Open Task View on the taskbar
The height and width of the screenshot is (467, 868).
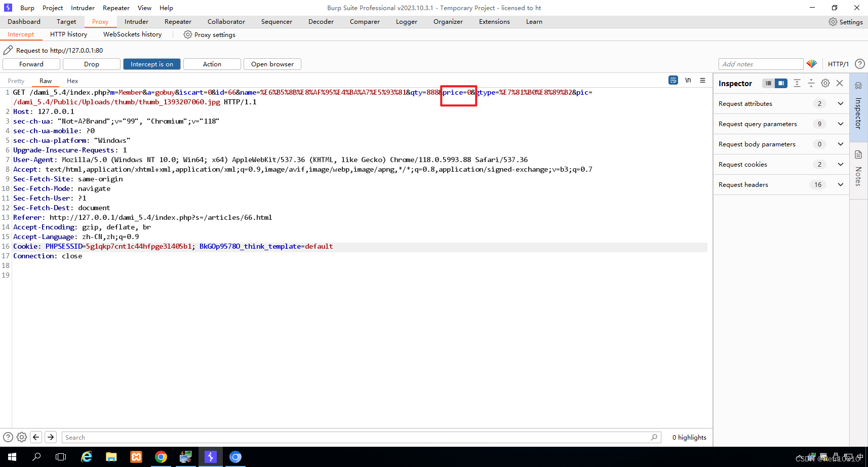coord(61,457)
